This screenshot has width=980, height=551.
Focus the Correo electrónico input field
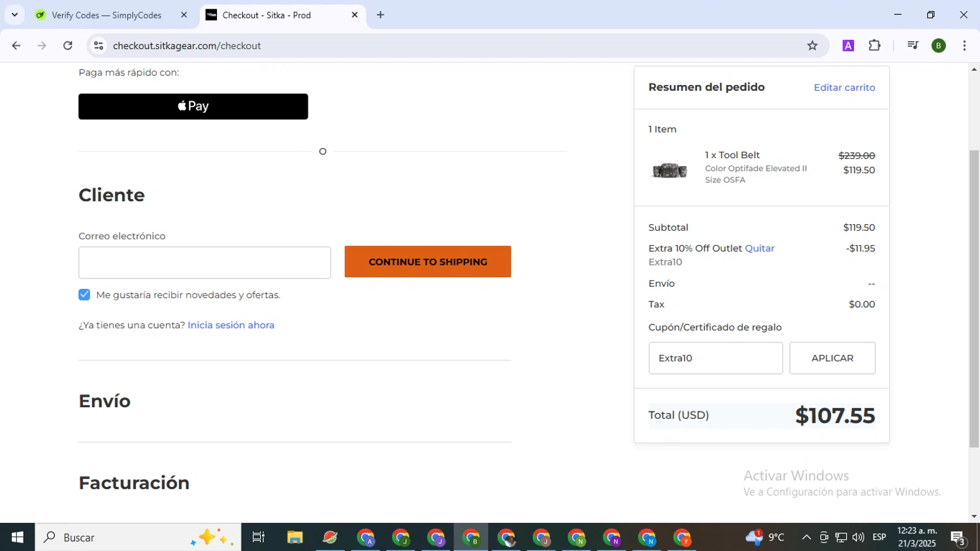pyautogui.click(x=204, y=263)
